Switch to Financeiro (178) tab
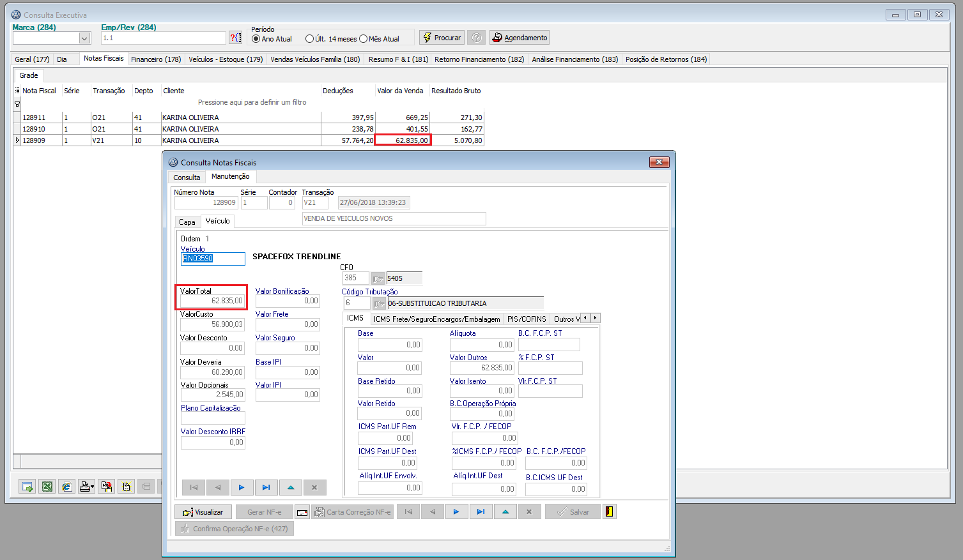The height and width of the screenshot is (560, 963). (156, 59)
